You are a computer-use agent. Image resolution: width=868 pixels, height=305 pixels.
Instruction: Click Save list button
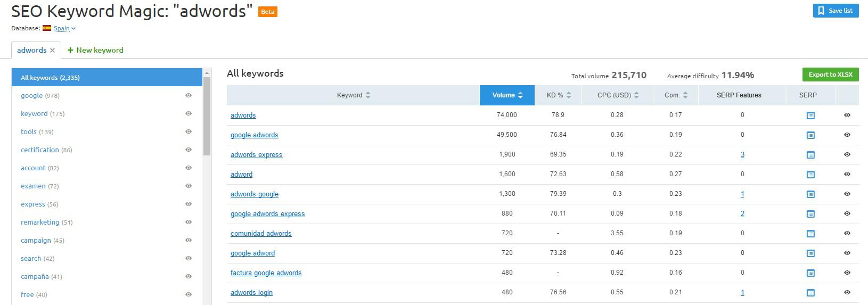[836, 11]
